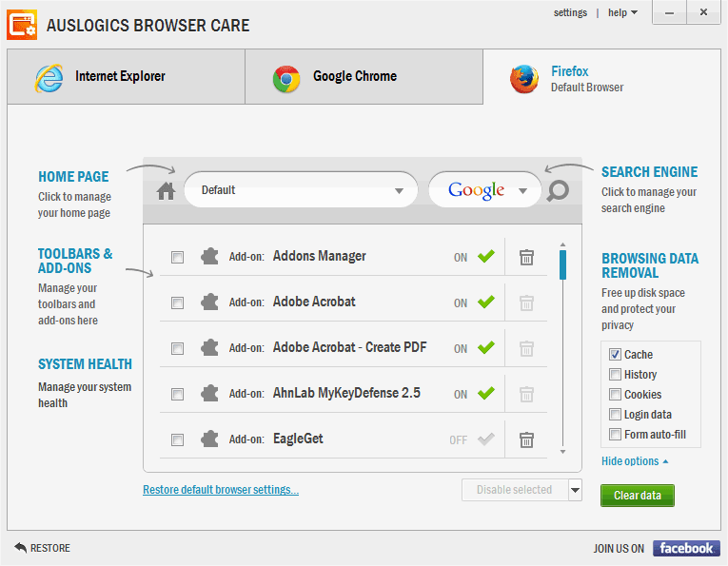Screen dimensions: 728x566
Task: Select the Addons Manager checkbox
Action: tap(177, 258)
